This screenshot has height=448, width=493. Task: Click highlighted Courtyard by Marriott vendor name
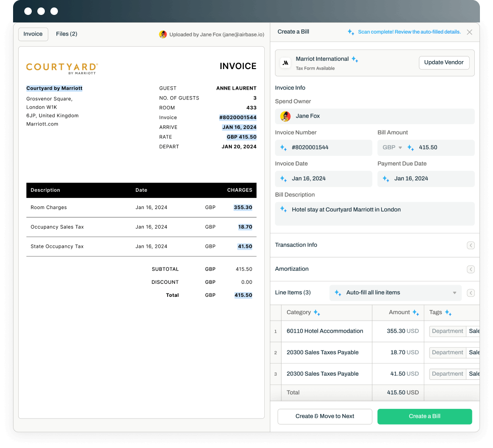click(x=55, y=88)
